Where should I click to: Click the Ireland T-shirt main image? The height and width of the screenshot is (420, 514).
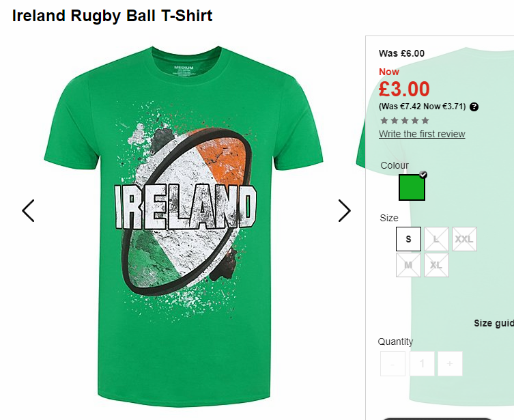point(184,226)
